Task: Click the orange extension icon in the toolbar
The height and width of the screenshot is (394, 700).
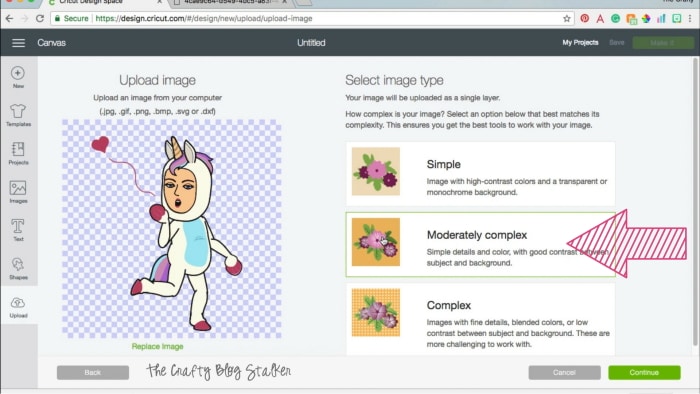Action: point(631,19)
